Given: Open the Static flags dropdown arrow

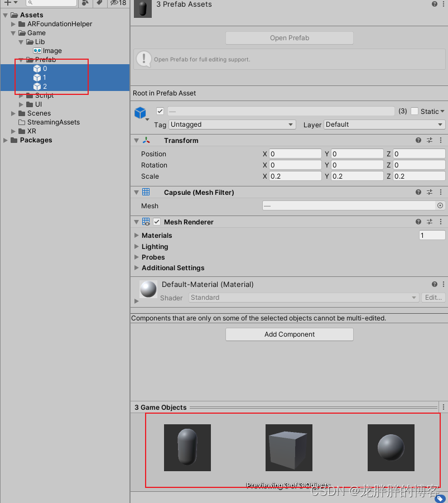Looking at the screenshot, I should pyautogui.click(x=442, y=111).
